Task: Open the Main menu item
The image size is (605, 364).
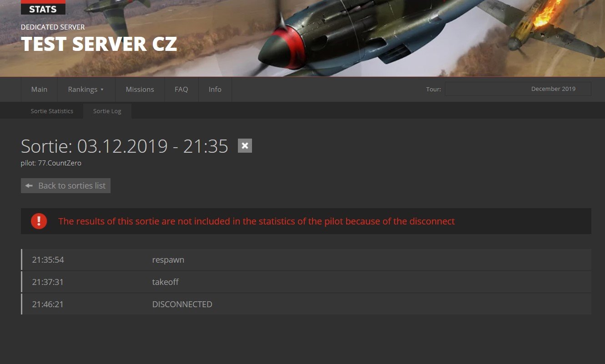Action: 39,89
